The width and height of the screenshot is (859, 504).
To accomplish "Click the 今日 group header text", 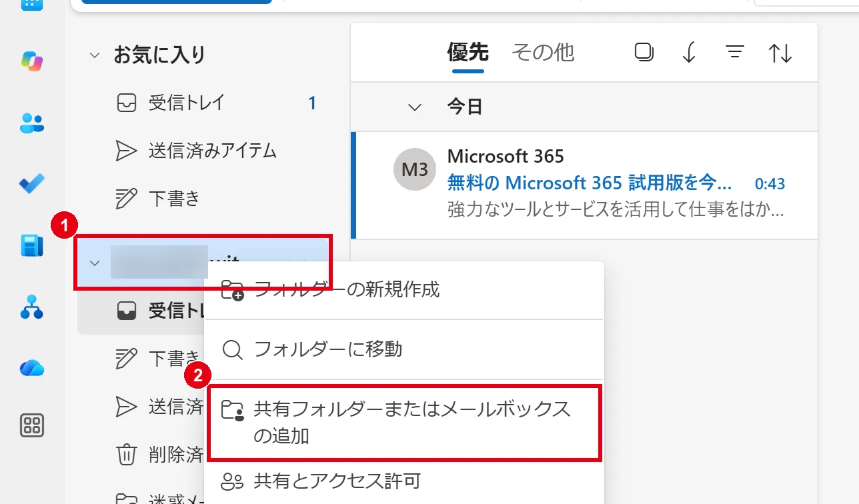I will pyautogui.click(x=465, y=107).
